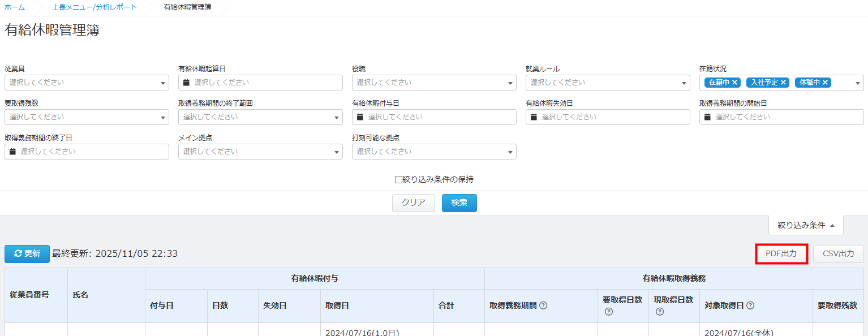Click the 更新 refresh button
This screenshot has height=336, width=868.
point(27,254)
